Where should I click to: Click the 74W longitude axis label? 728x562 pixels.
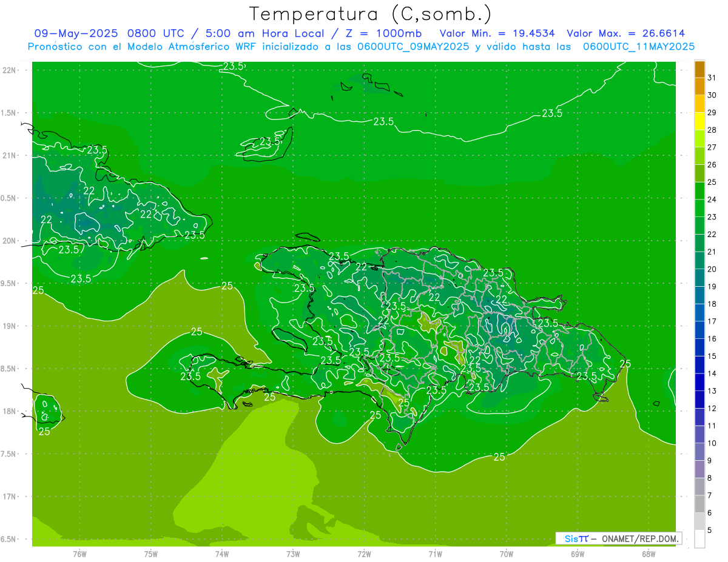coord(221,554)
